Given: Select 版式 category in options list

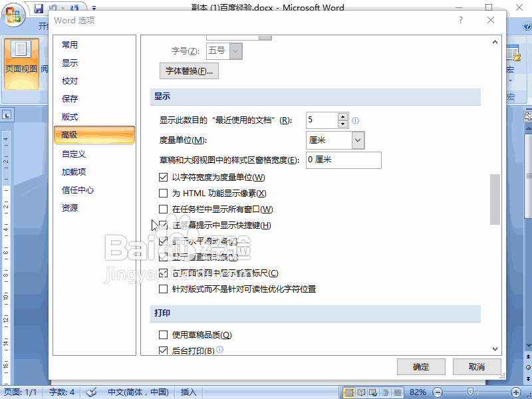Looking at the screenshot, I should 70,117.
